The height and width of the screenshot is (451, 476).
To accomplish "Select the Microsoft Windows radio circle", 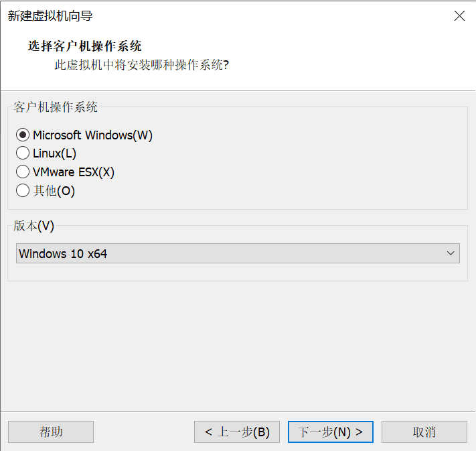I will pyautogui.click(x=23, y=135).
